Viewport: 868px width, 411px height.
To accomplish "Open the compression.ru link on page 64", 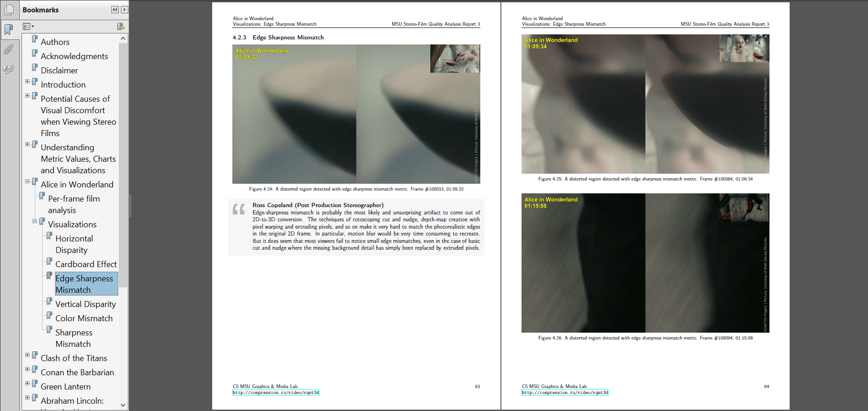I will tap(565, 393).
